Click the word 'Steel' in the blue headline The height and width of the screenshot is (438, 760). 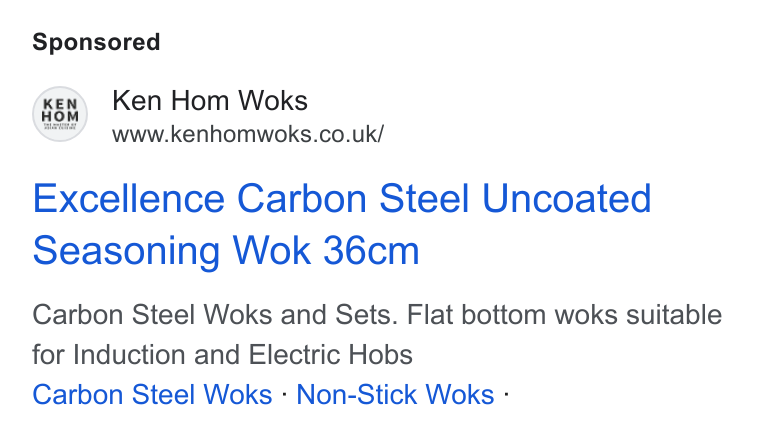424,199
